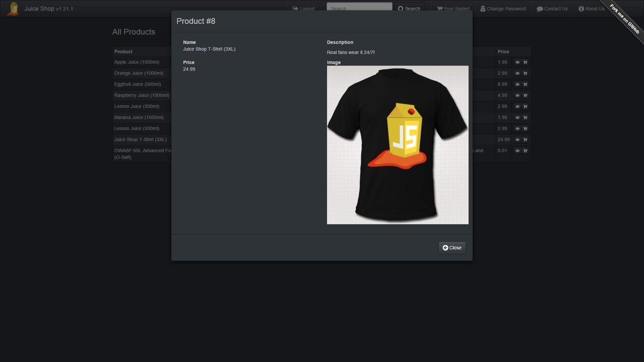Click the eye icon for price 1.99 Banana Juice
Viewport: 644px width, 362px height.
click(x=517, y=118)
